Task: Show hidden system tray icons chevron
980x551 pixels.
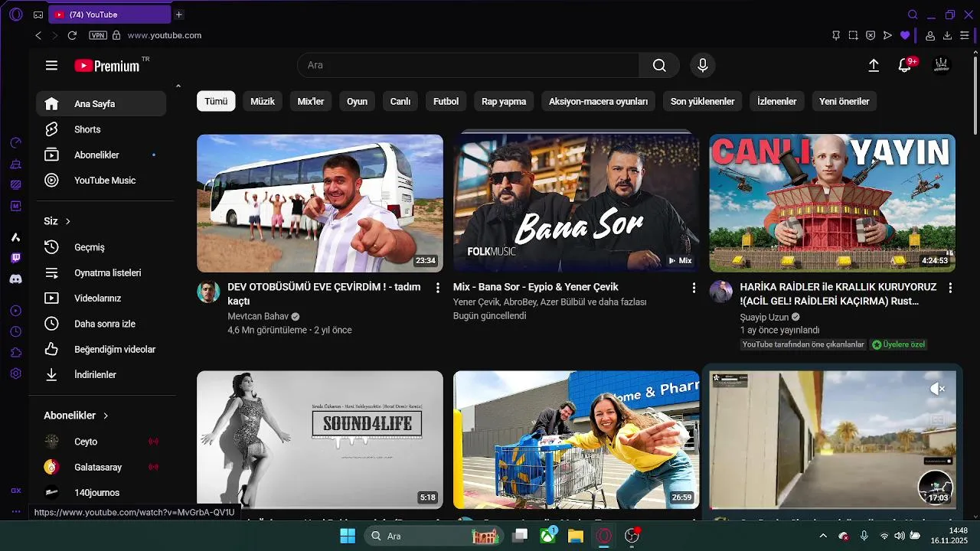Action: click(823, 536)
